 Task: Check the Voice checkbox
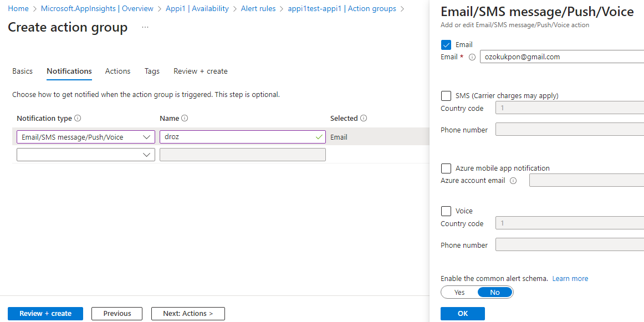click(x=446, y=211)
